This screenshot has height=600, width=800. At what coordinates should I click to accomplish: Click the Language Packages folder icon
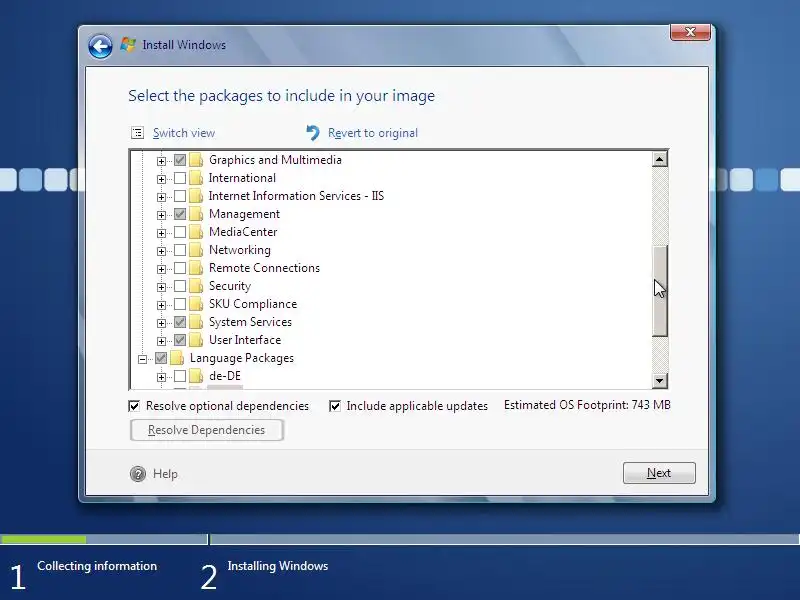tap(177, 358)
